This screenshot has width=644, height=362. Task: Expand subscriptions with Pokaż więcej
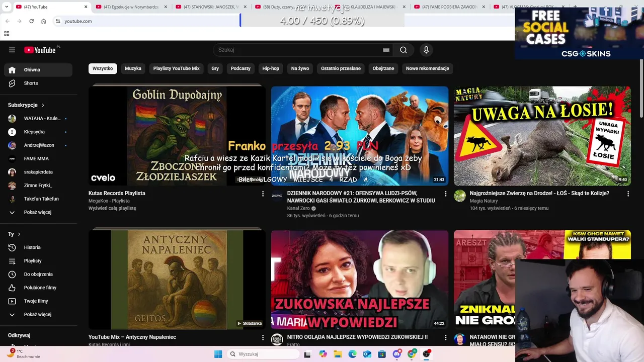(38, 212)
